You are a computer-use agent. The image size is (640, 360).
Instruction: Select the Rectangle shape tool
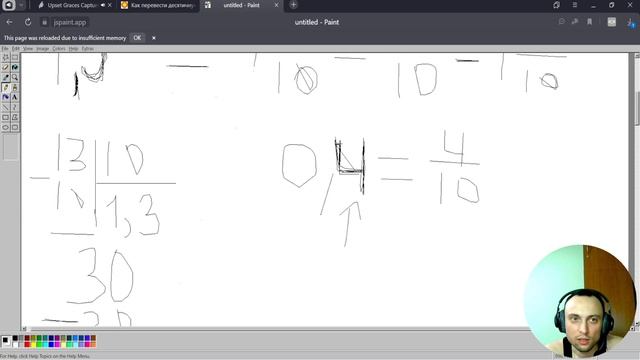[x=5, y=117]
